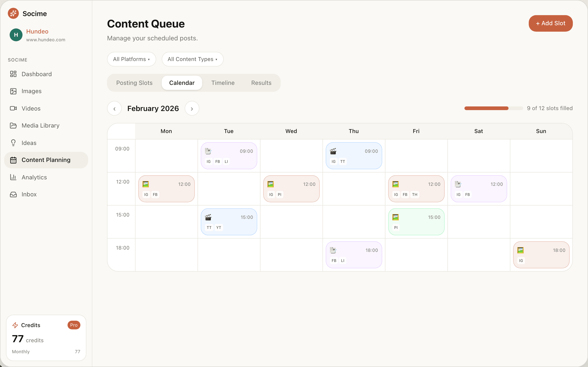Click the Add Slot button

(550, 23)
